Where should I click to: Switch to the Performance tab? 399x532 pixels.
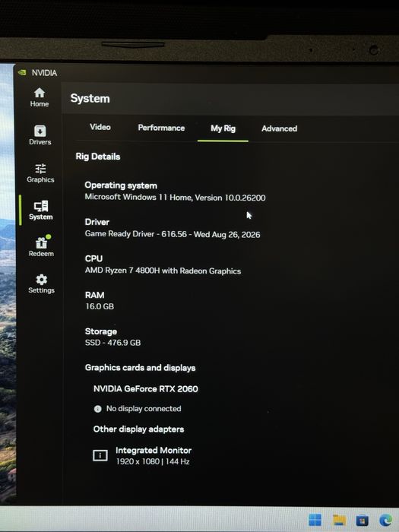tap(161, 128)
